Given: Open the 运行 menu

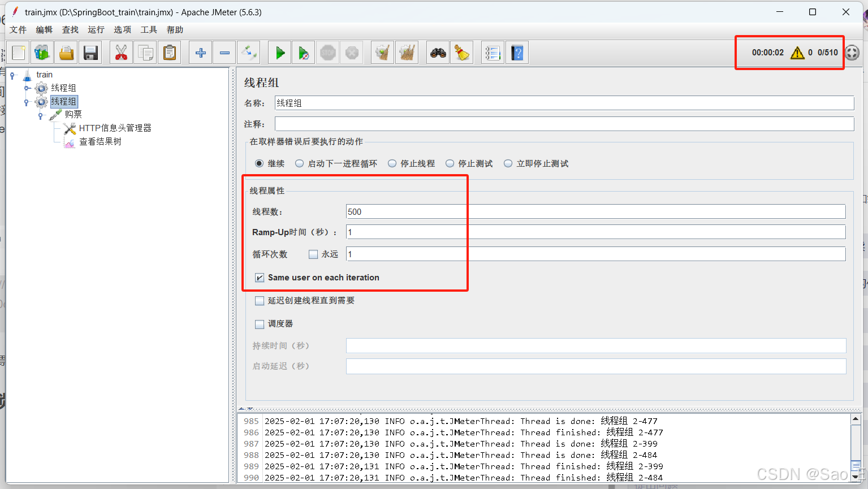Looking at the screenshot, I should click(x=96, y=29).
